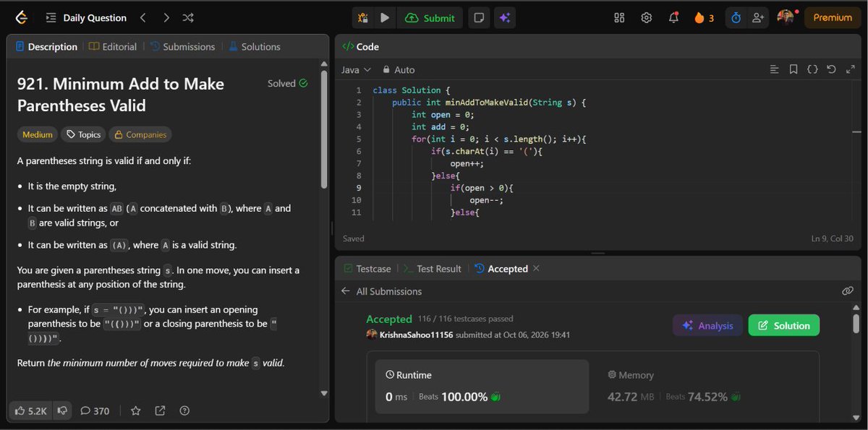This screenshot has height=430, width=868.
Task: Open the AI sparkle assistant icon
Action: click(x=504, y=17)
